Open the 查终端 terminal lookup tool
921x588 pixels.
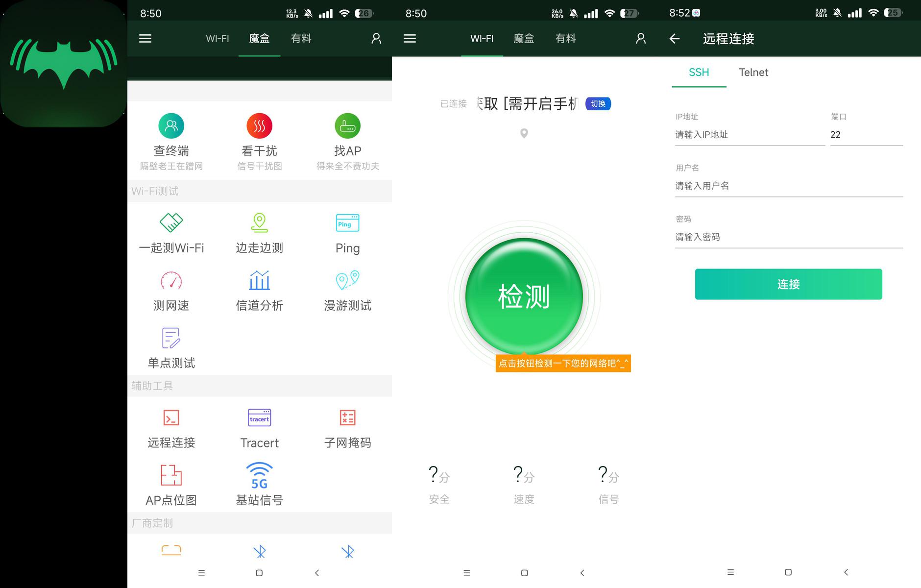coord(171,126)
